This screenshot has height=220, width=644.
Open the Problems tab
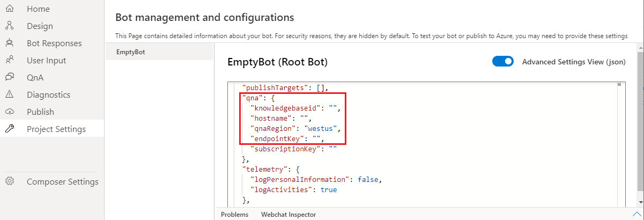[x=235, y=215]
